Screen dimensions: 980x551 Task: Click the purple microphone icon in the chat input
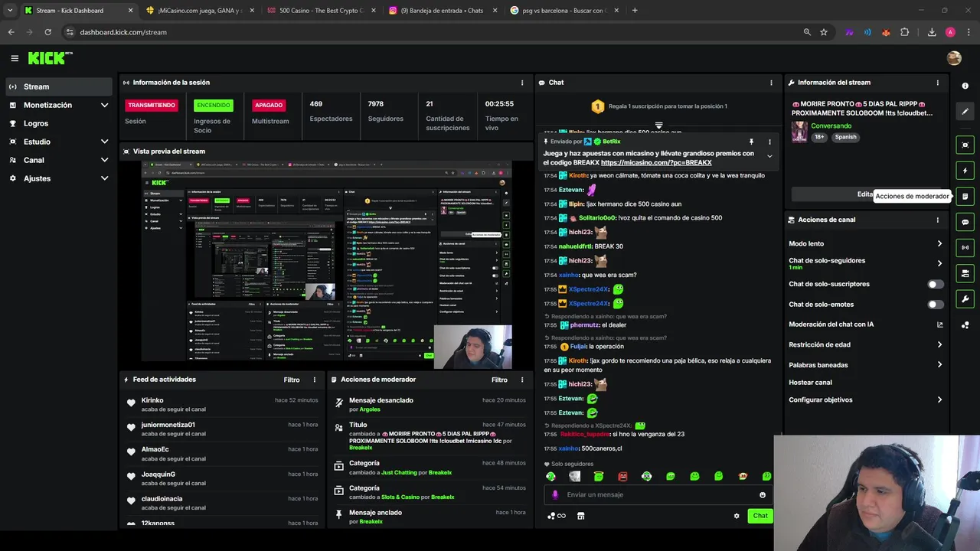coord(556,495)
